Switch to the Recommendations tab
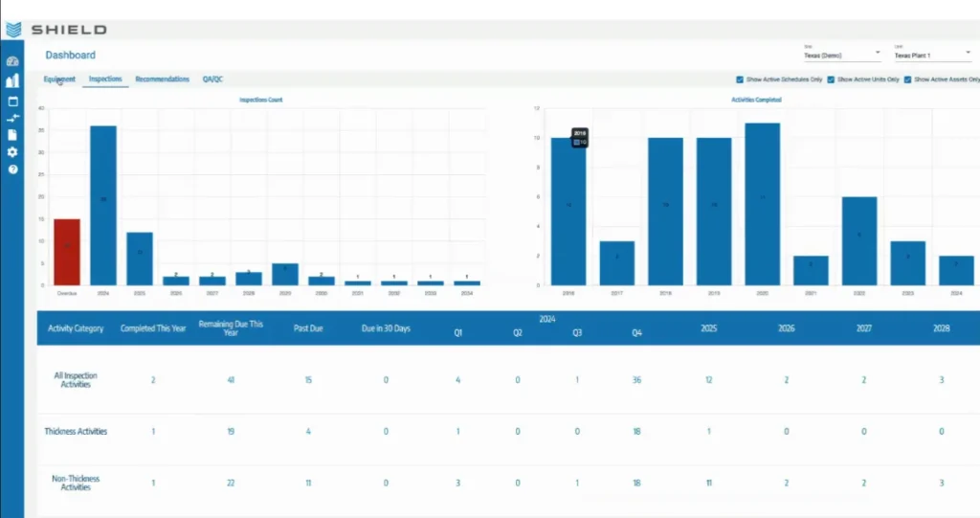The image size is (980, 518). [x=162, y=79]
